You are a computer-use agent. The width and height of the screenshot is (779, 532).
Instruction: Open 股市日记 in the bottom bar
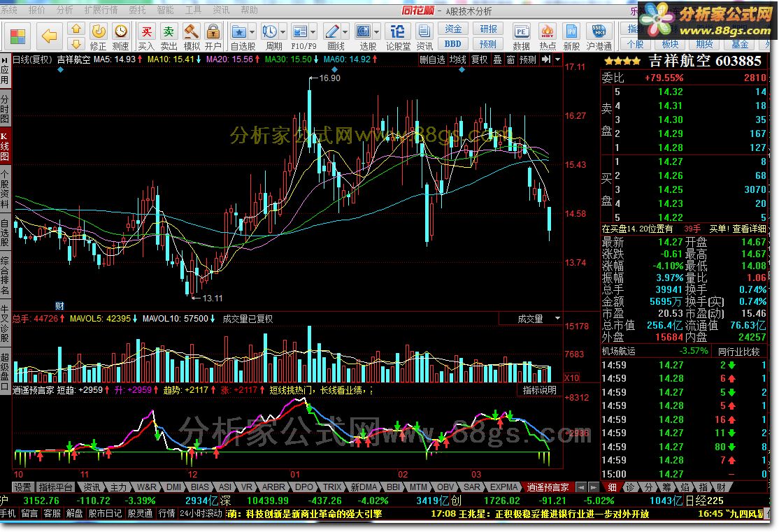click(x=105, y=513)
